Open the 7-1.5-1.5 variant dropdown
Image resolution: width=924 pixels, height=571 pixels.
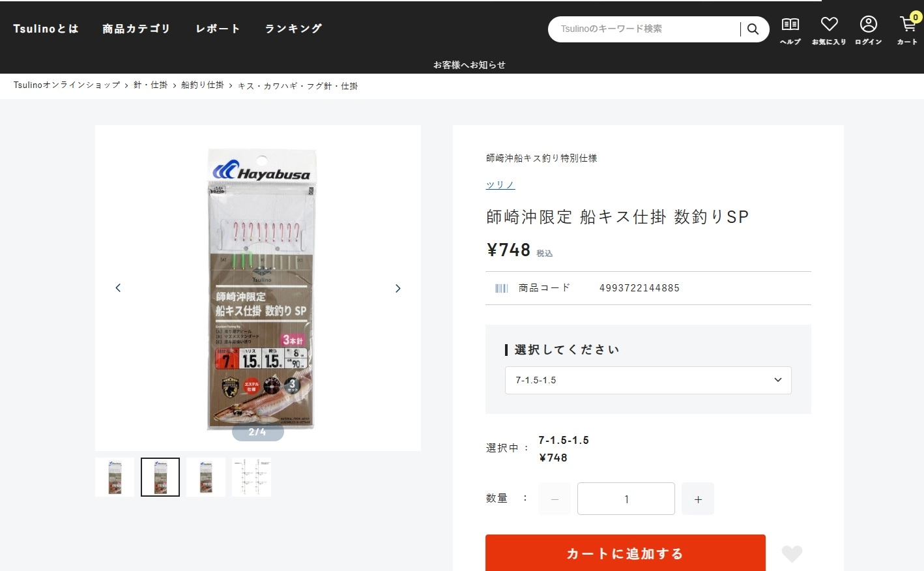coord(648,380)
